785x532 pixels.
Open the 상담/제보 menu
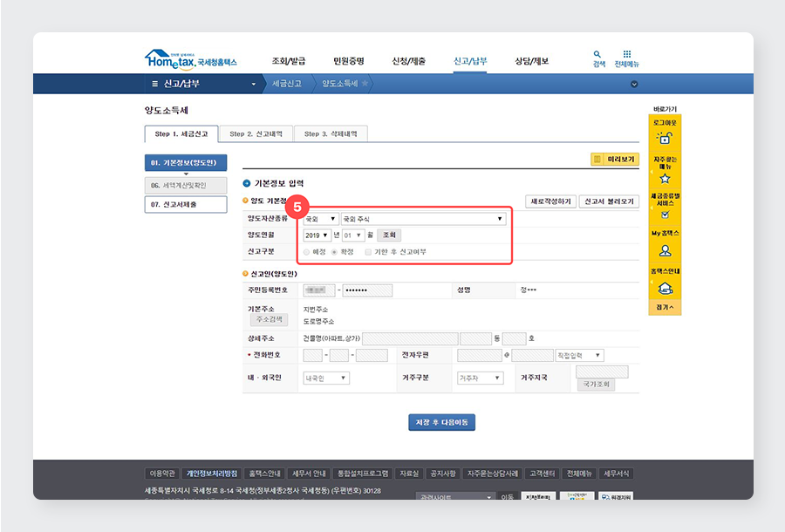coord(532,61)
